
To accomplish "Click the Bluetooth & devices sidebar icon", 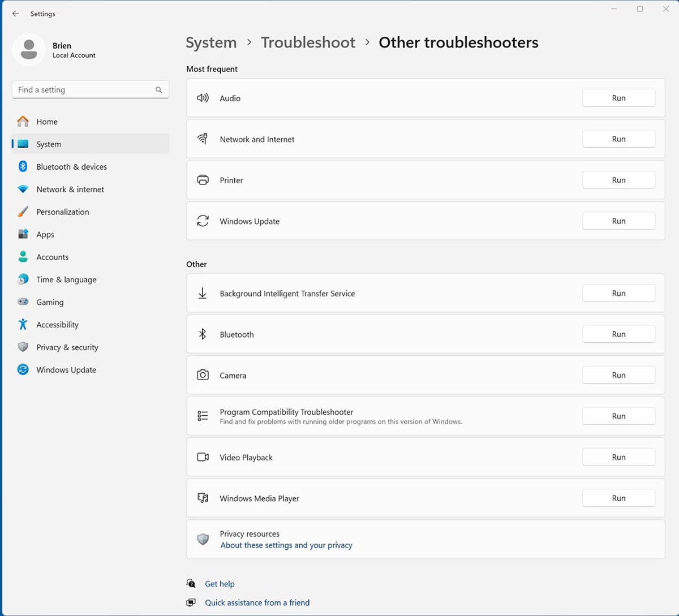I will click(23, 166).
